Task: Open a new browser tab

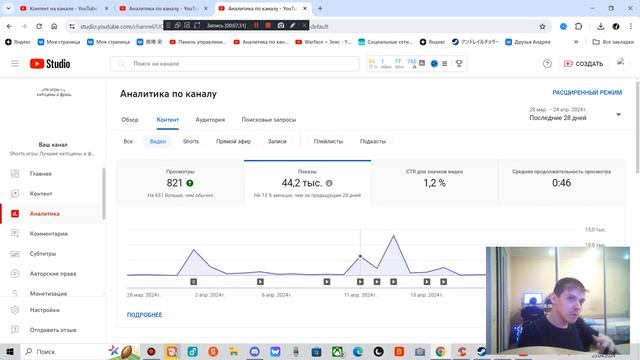Action: tap(320, 8)
